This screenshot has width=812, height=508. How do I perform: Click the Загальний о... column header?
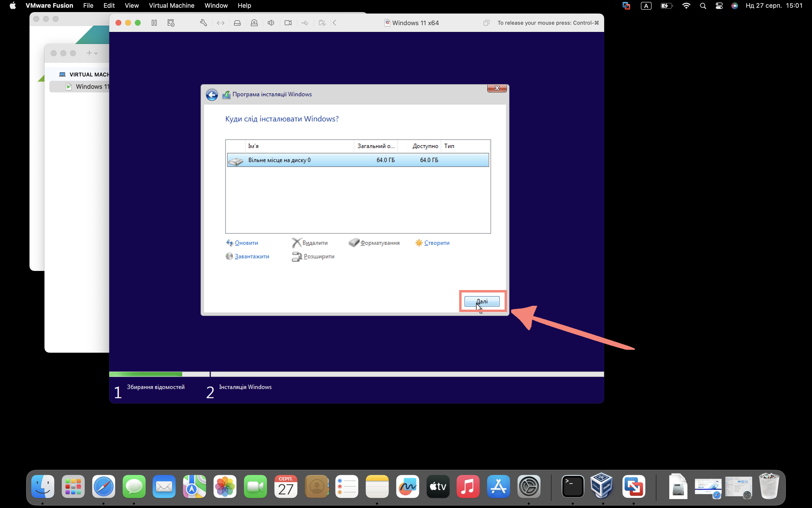pos(376,146)
